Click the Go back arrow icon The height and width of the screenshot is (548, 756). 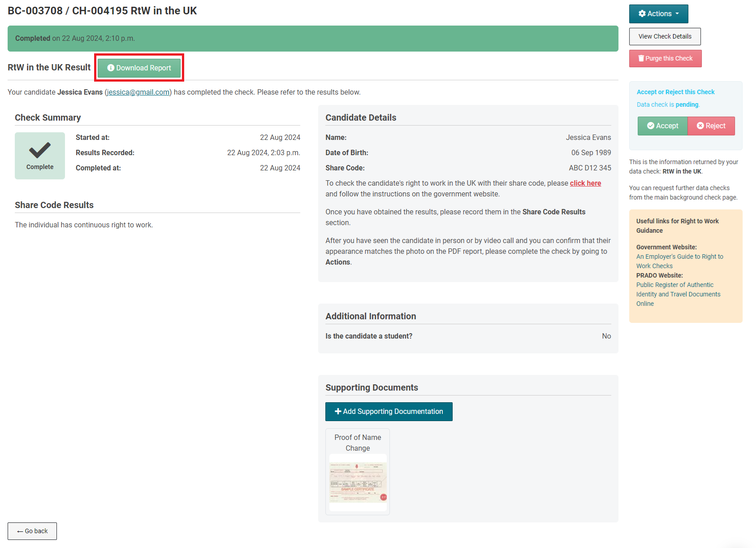coord(20,531)
